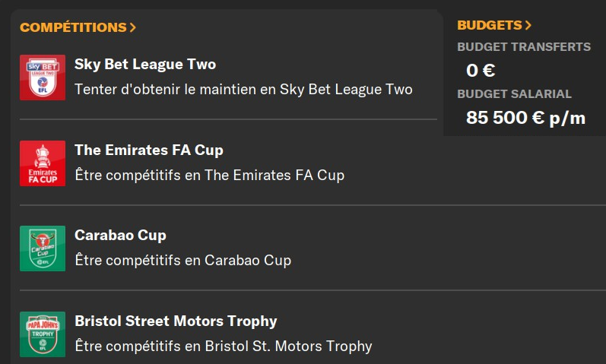Click the Carabao Cup compétitifs objective text
This screenshot has width=606, height=364.
click(x=182, y=261)
